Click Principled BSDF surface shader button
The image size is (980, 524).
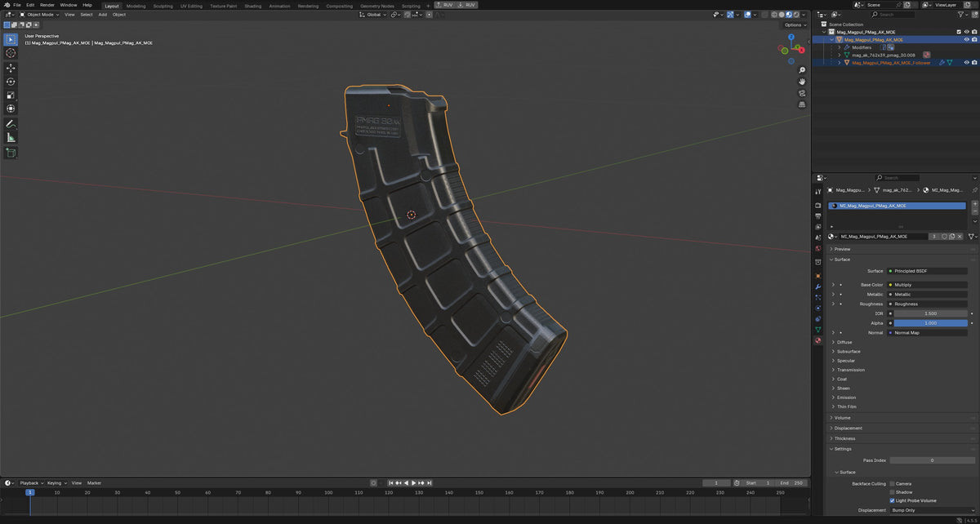pyautogui.click(x=929, y=271)
